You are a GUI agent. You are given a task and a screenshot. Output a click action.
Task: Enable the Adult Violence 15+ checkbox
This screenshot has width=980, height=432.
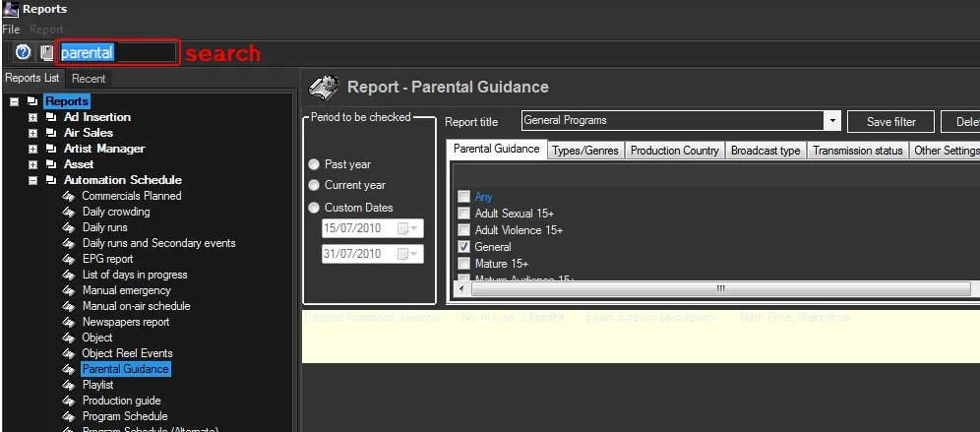(x=463, y=230)
